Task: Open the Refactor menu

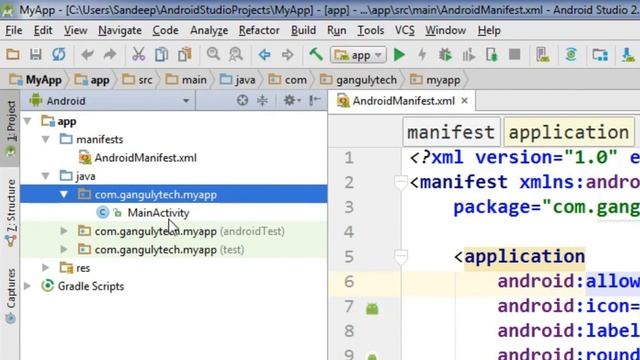Action: click(259, 31)
